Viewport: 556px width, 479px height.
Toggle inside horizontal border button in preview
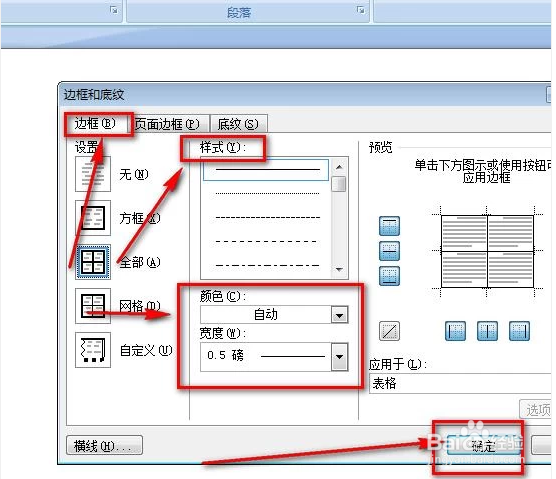[389, 251]
